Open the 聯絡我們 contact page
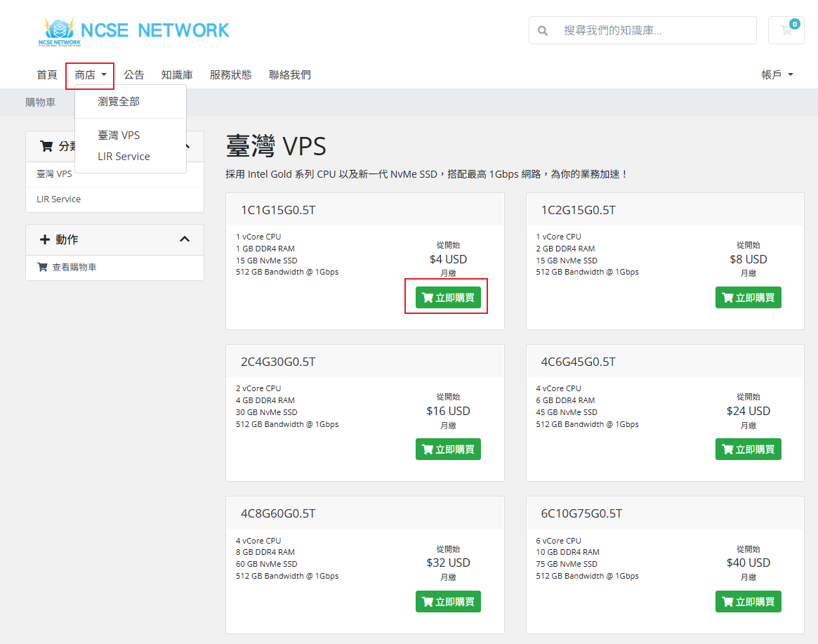 tap(289, 75)
